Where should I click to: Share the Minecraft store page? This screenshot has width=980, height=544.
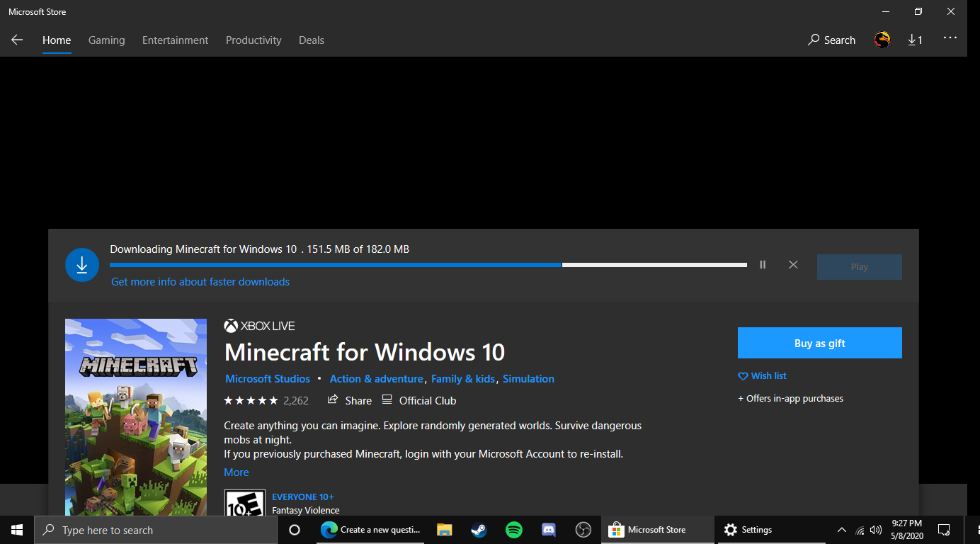pos(349,400)
